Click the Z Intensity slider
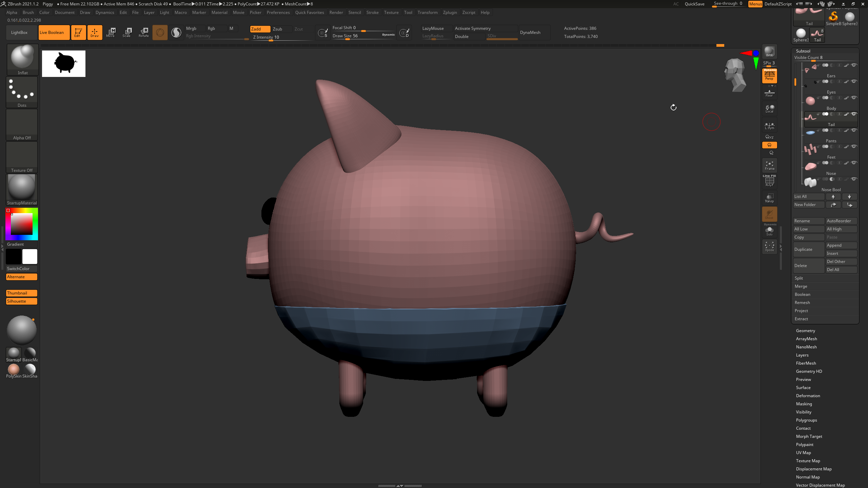Image resolution: width=868 pixels, height=488 pixels. pos(282,37)
